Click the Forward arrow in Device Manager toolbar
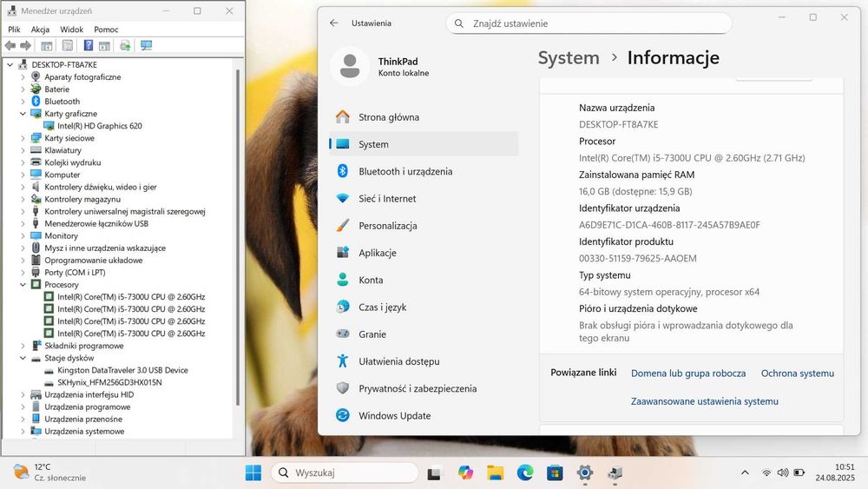The image size is (868, 489). (25, 45)
